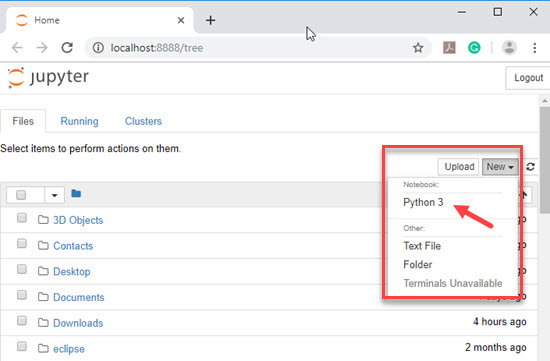Bookmark this page with star
This screenshot has width=550, height=361.
pos(418,48)
